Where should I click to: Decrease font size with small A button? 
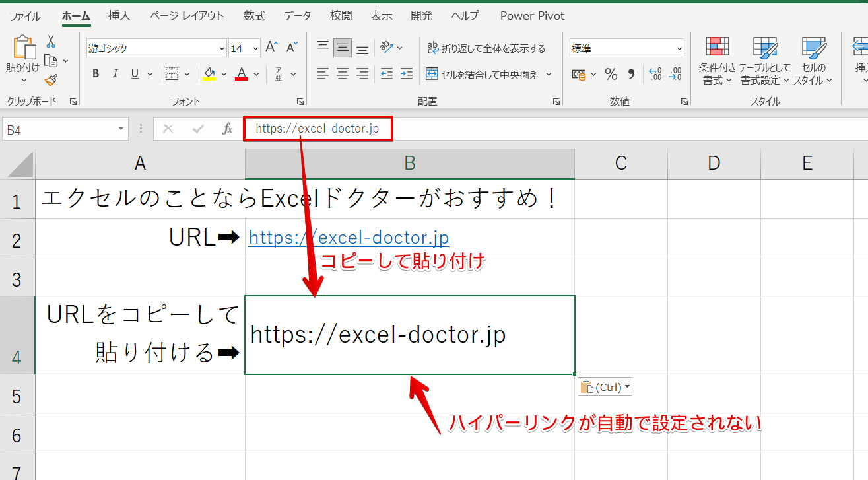tap(292, 48)
